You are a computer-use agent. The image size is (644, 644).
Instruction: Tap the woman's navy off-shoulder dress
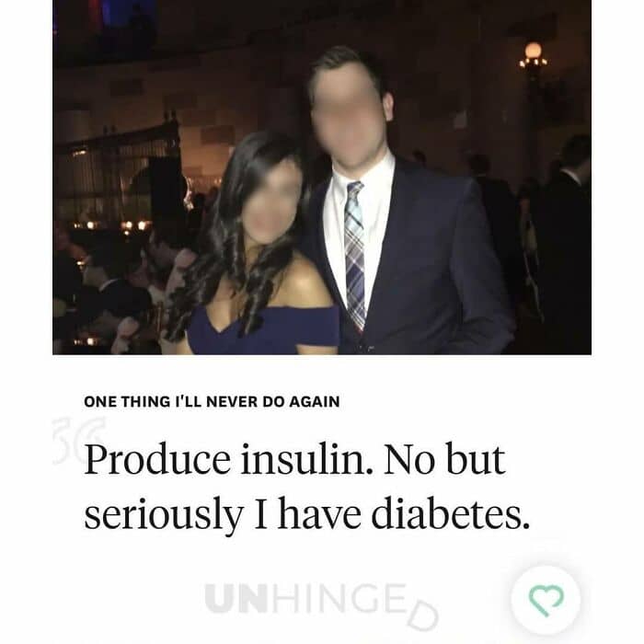(263, 330)
